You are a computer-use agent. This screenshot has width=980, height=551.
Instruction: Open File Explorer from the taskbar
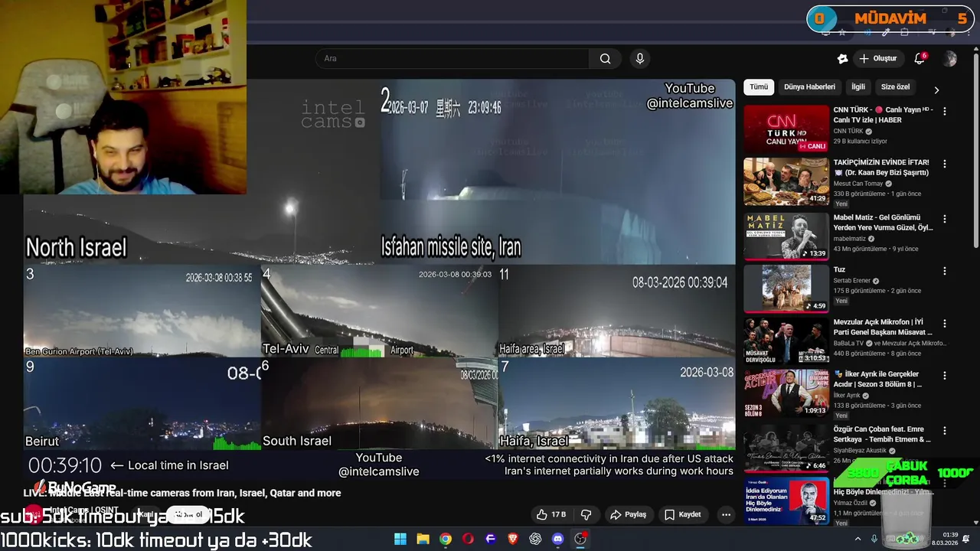coord(423,539)
